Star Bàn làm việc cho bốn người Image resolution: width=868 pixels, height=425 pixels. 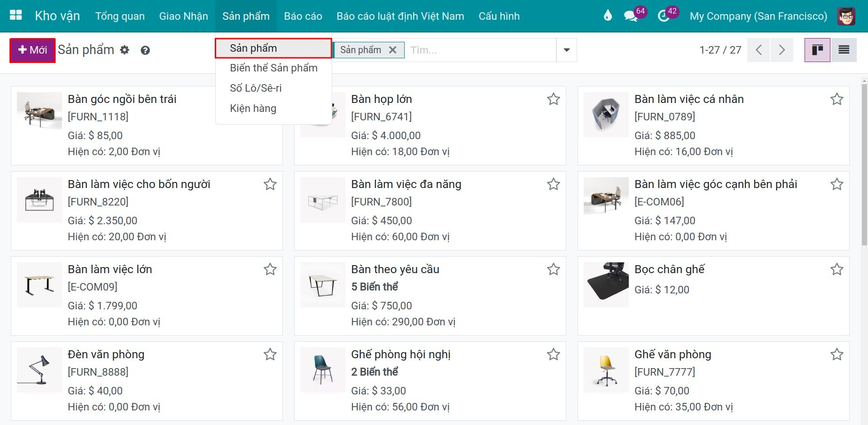[270, 184]
